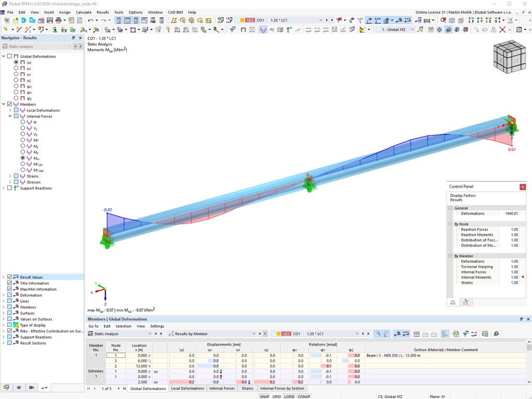Click the Print icon in toolbar
The height and width of the screenshot is (399, 532).
(x=58, y=20)
